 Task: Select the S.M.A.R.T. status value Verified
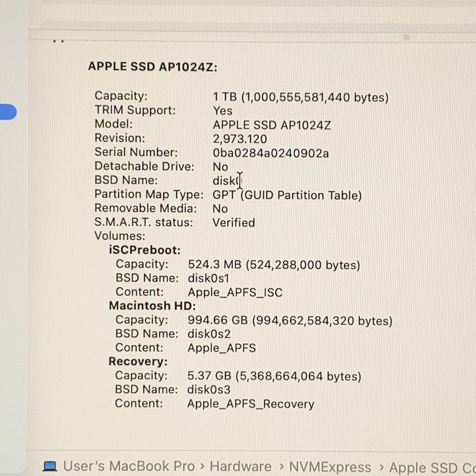[234, 222]
